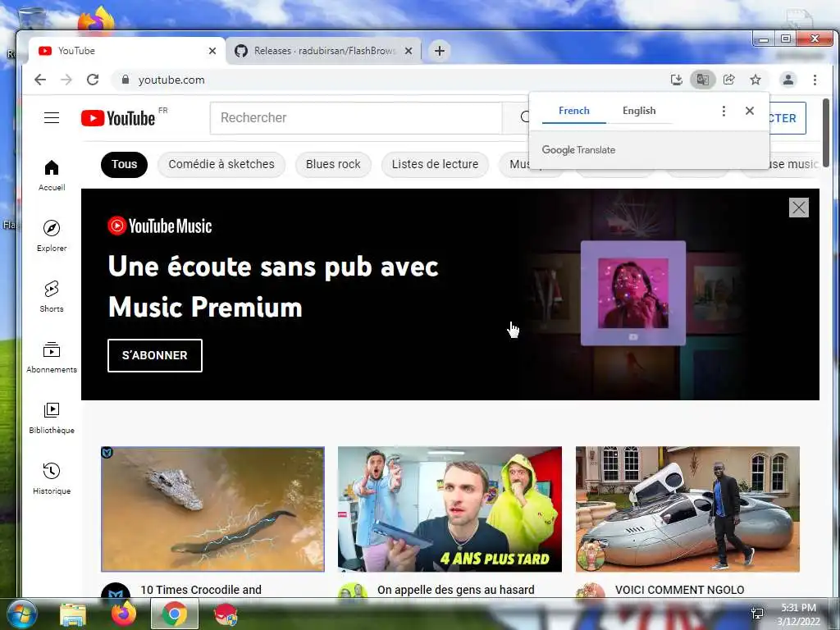Select the YouTube browser tab
Image resolution: width=840 pixels, height=630 pixels.
pos(127,51)
